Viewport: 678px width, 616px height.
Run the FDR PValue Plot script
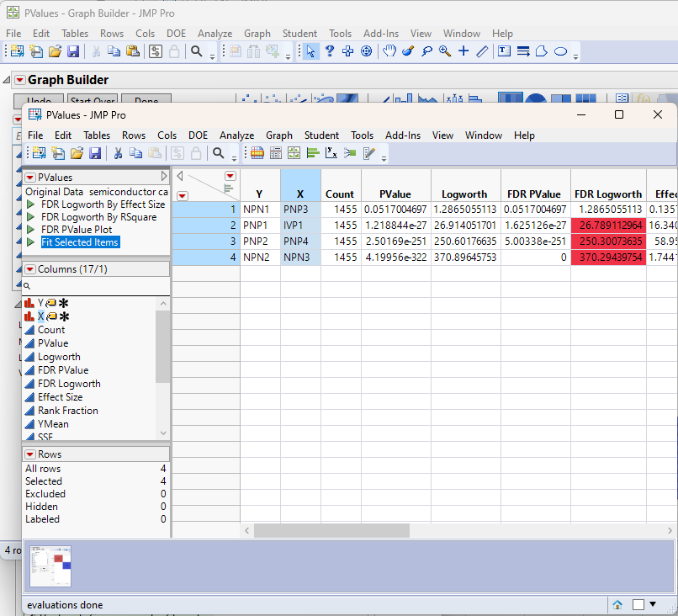[x=77, y=229]
